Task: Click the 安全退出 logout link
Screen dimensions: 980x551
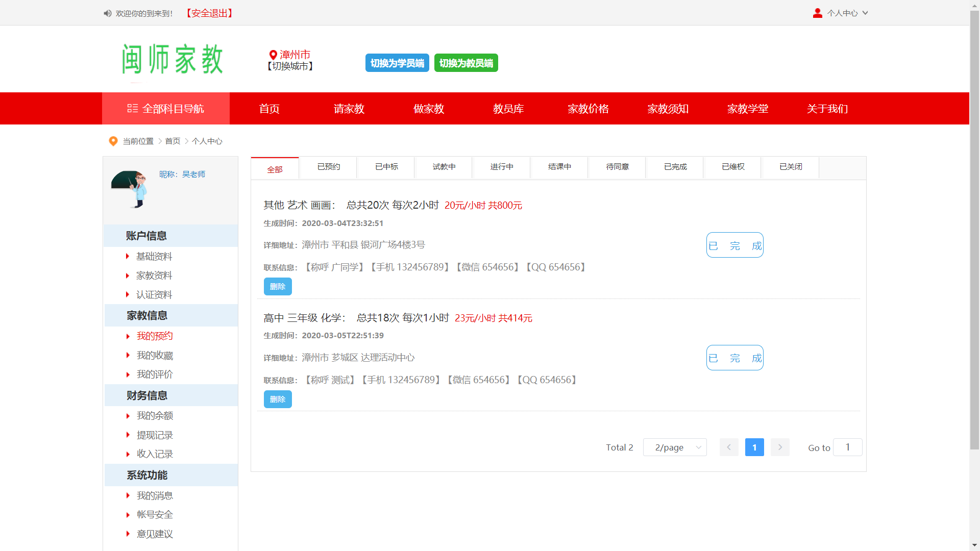Action: (209, 13)
